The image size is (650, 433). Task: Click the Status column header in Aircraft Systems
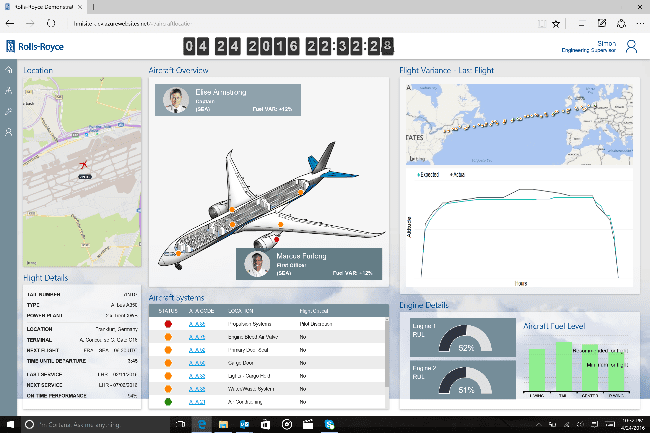(x=167, y=310)
